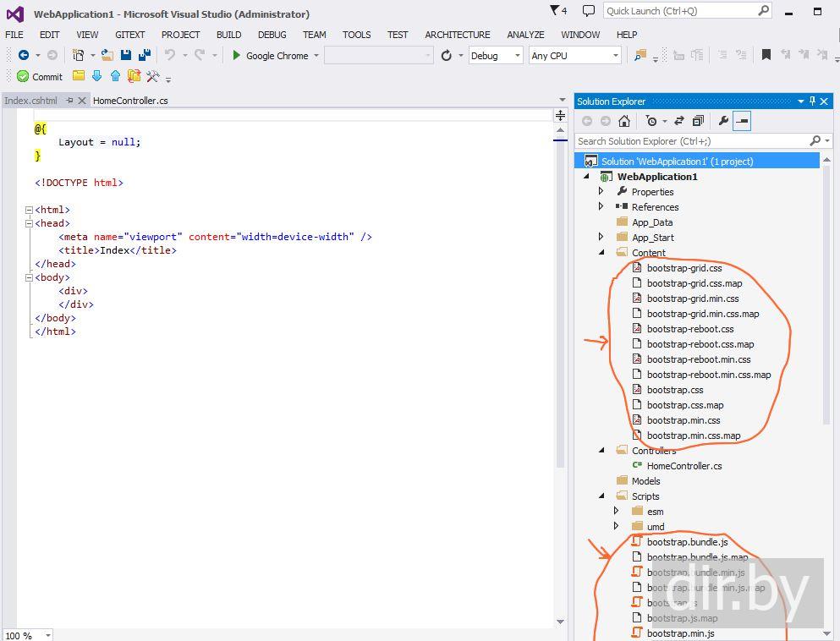Toggle the Preview Selected Items button
Image resolution: width=840 pixels, height=641 pixels.
coord(742,121)
